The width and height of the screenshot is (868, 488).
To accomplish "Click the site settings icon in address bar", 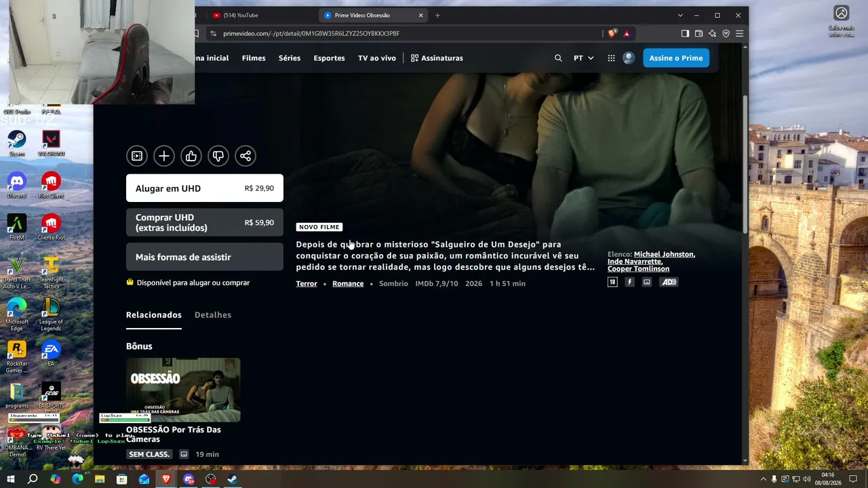I will (212, 33).
